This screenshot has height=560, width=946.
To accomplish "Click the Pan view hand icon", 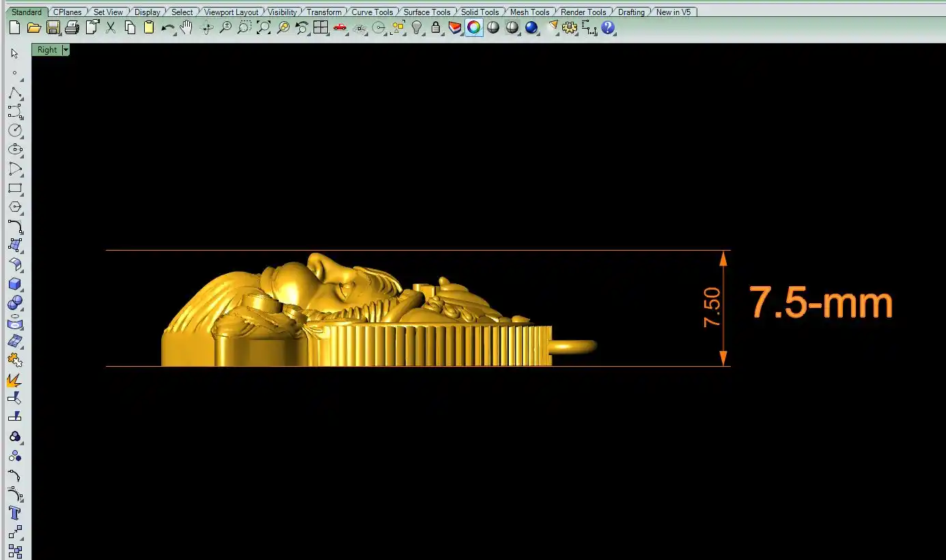I will pyautogui.click(x=186, y=28).
